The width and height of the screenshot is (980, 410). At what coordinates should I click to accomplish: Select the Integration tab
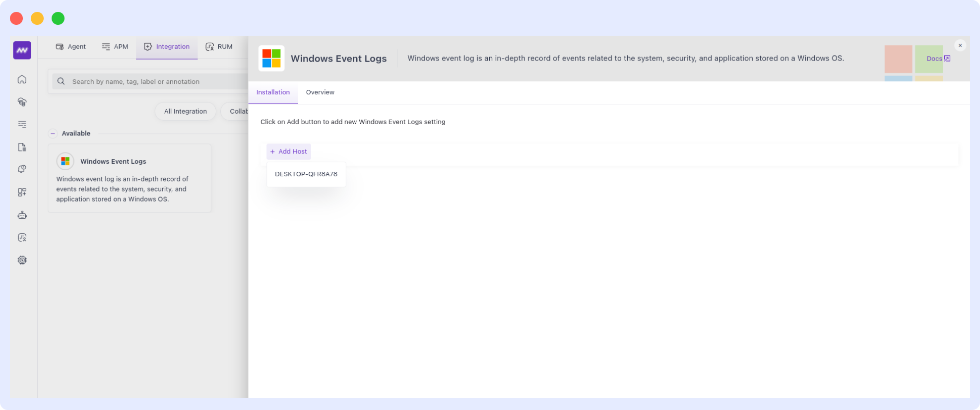click(x=167, y=47)
